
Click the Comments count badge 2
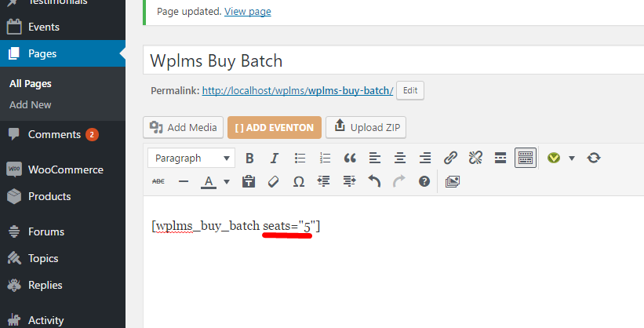coord(92,134)
